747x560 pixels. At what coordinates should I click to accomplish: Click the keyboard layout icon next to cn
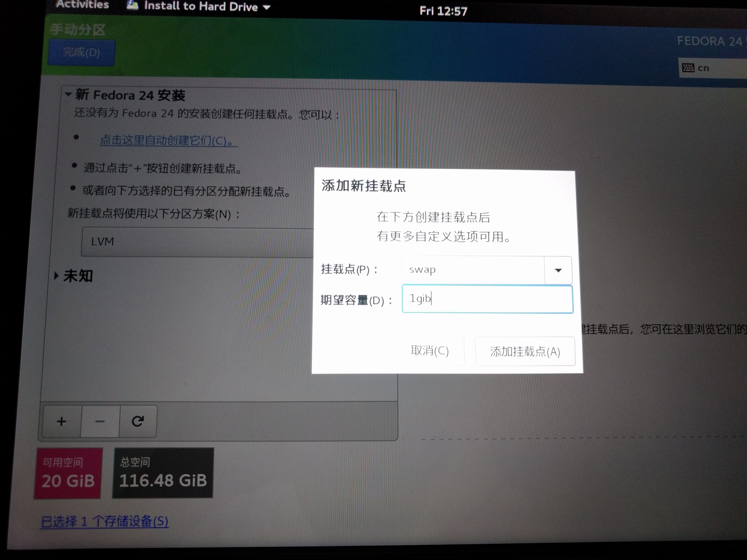pos(688,68)
